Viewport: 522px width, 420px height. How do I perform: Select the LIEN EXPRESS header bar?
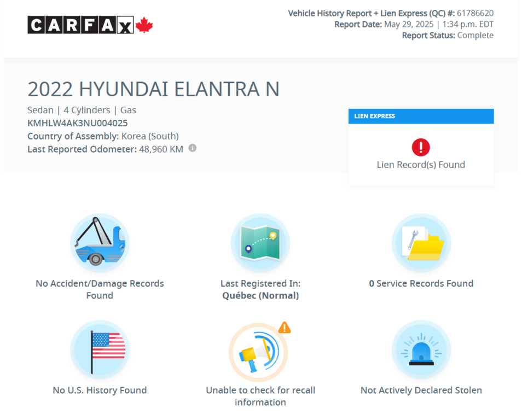click(421, 116)
